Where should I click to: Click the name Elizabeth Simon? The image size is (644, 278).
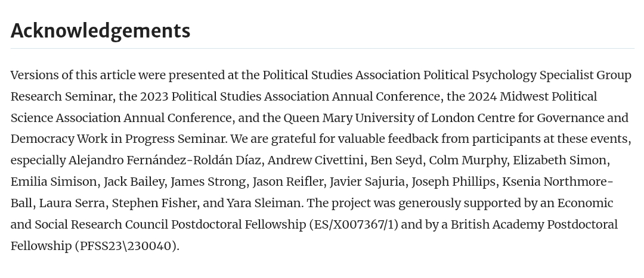(x=560, y=161)
